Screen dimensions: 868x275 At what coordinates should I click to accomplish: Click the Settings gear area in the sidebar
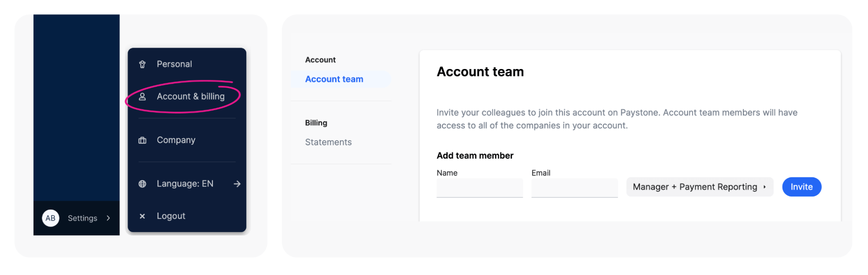coord(82,218)
